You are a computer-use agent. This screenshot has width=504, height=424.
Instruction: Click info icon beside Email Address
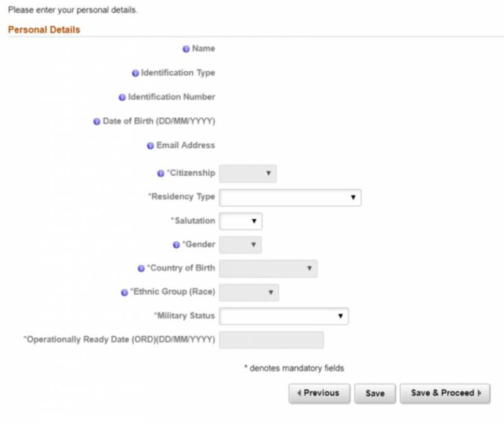click(151, 146)
